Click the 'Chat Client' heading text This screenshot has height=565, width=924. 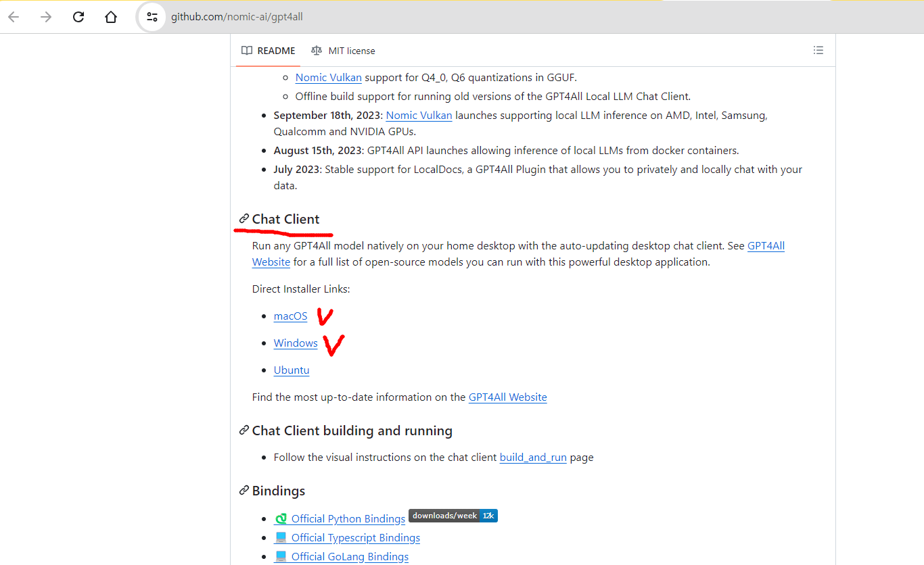[x=286, y=219]
